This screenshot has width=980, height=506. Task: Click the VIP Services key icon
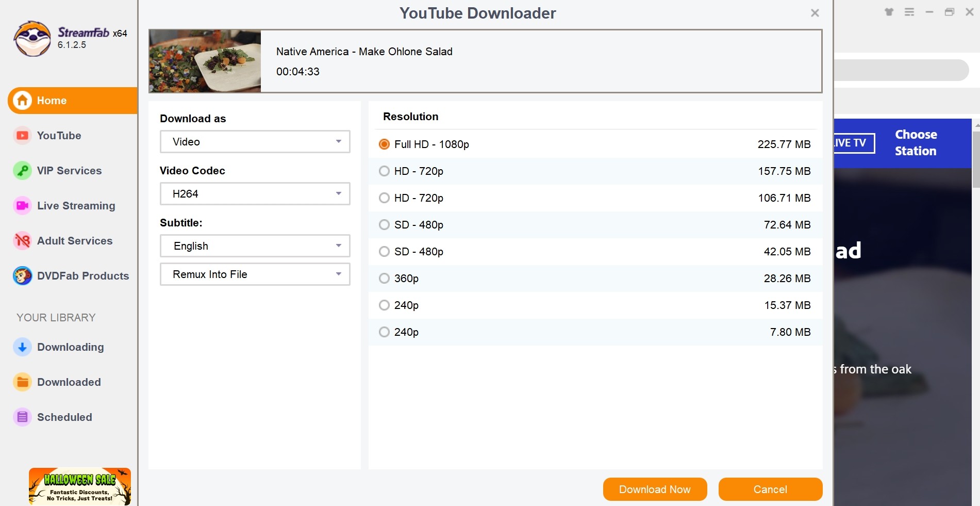point(22,171)
